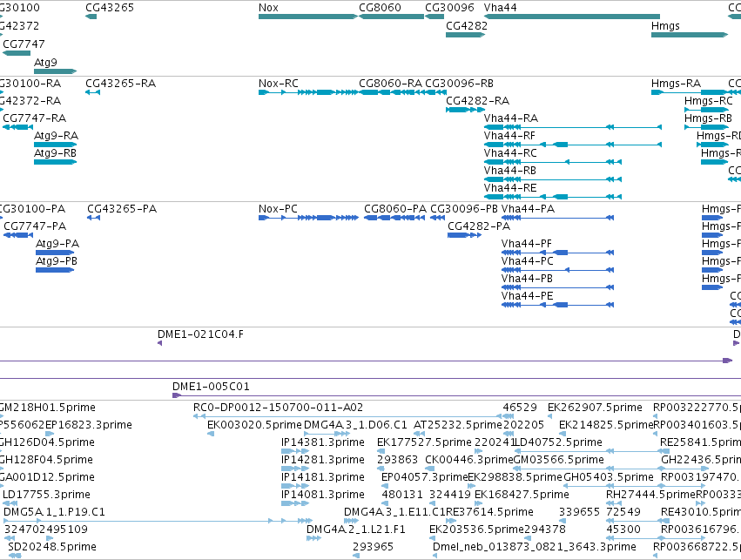Open the Nox-RC transcript label
Viewport: 741px width, 560px height.
(279, 84)
